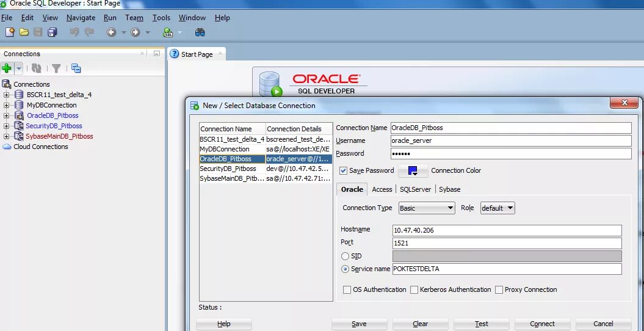Click the Cloud Connections cloud icon
This screenshot has height=331, width=644.
(x=7, y=147)
